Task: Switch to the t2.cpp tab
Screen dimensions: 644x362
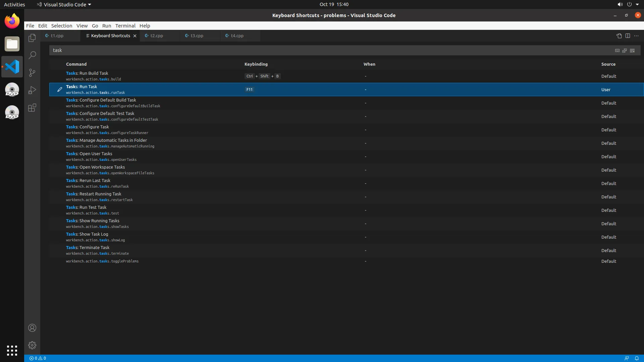Action: pos(160,36)
